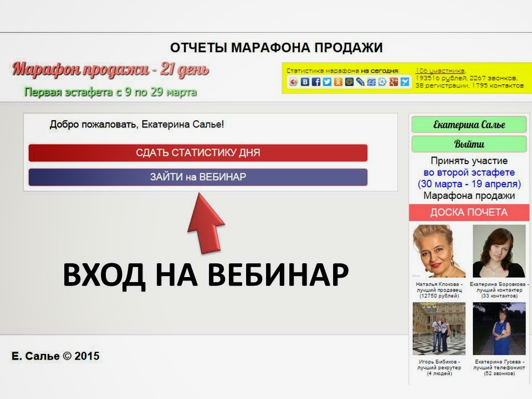Click the 193516 рублей, 2267 звонков statistic

coord(467,78)
